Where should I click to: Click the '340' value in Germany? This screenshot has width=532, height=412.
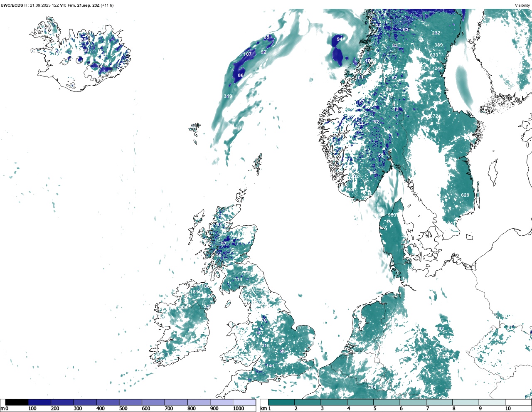(x=426, y=358)
